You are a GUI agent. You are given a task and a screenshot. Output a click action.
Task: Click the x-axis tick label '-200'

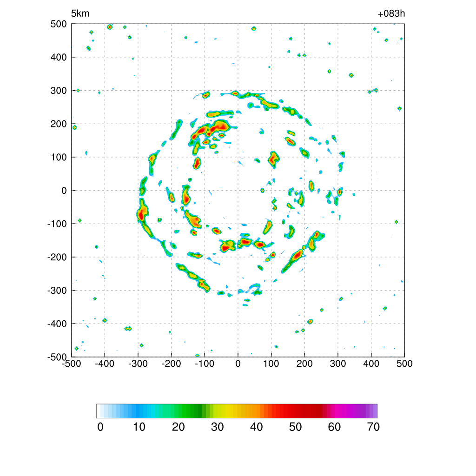click(x=171, y=364)
